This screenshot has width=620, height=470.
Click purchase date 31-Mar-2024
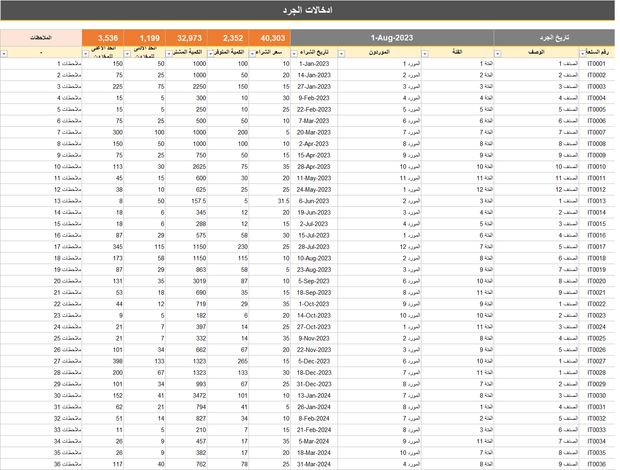pos(314,464)
